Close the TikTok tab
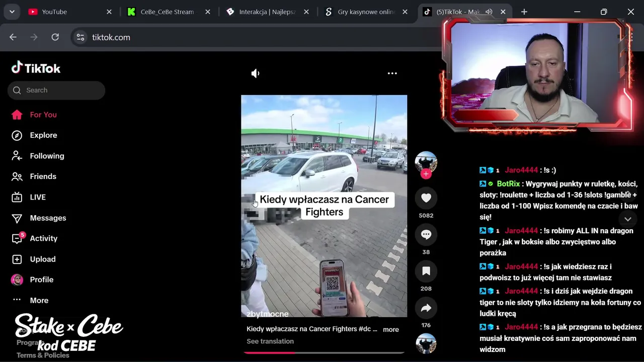 [x=503, y=12]
